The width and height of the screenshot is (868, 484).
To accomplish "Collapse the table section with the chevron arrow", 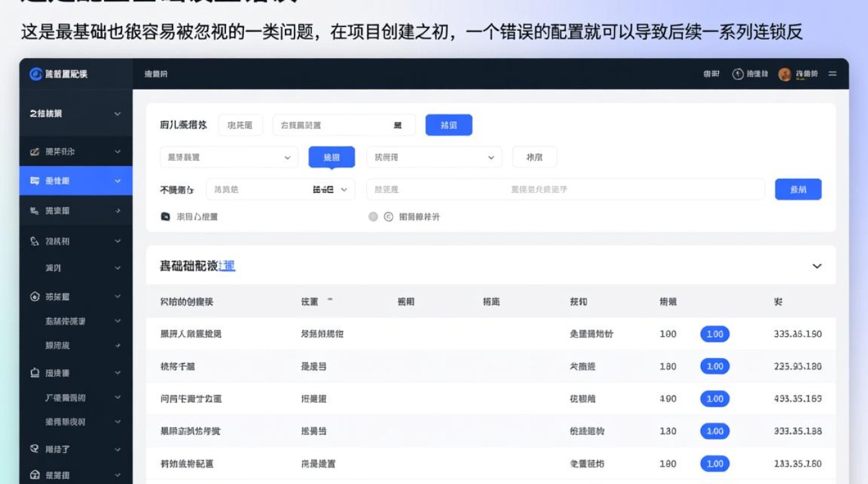I will click(817, 266).
